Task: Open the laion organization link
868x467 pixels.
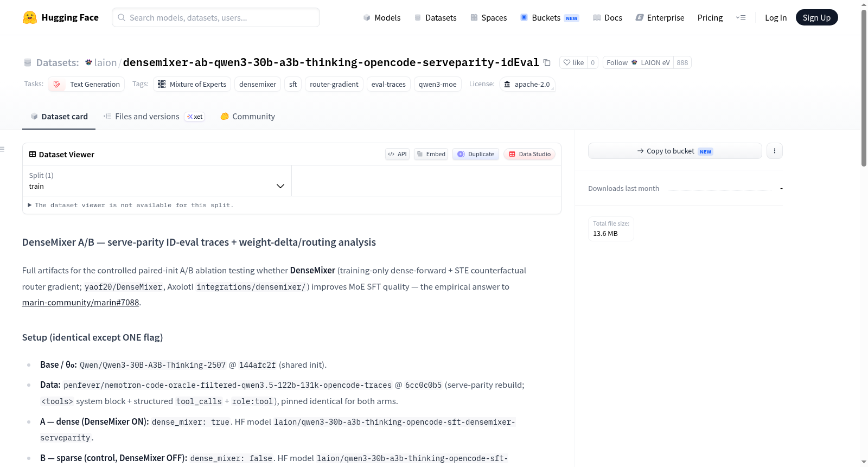Action: 105,62
